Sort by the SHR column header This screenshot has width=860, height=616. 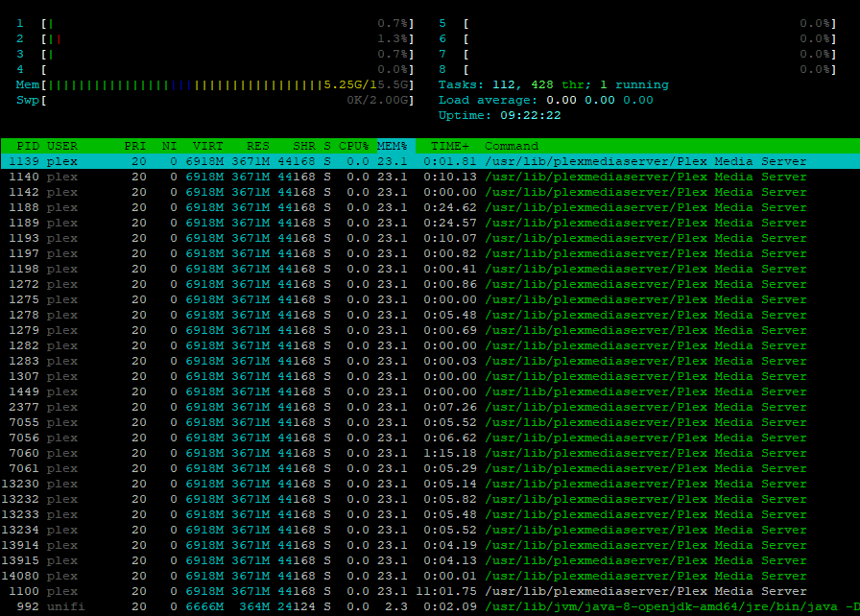click(x=304, y=146)
